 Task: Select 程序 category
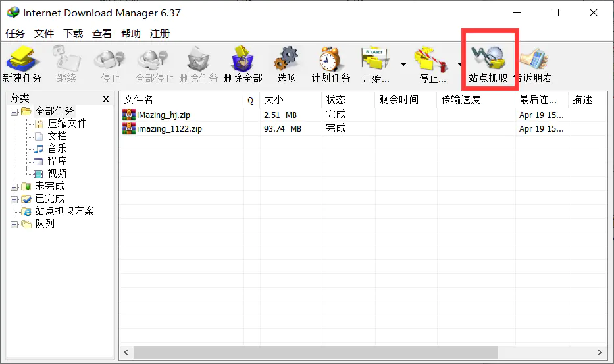[57, 161]
